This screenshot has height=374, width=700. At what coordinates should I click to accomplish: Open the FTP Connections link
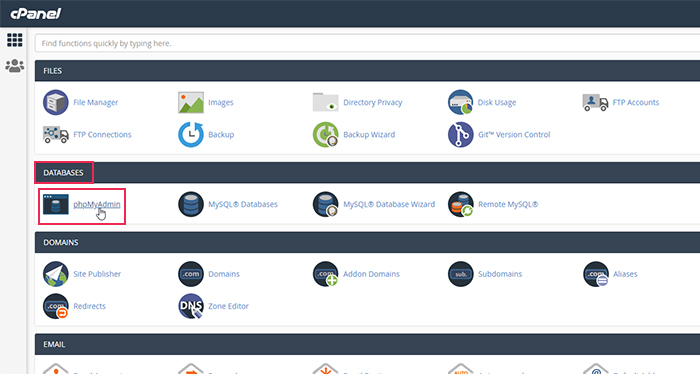(x=102, y=134)
